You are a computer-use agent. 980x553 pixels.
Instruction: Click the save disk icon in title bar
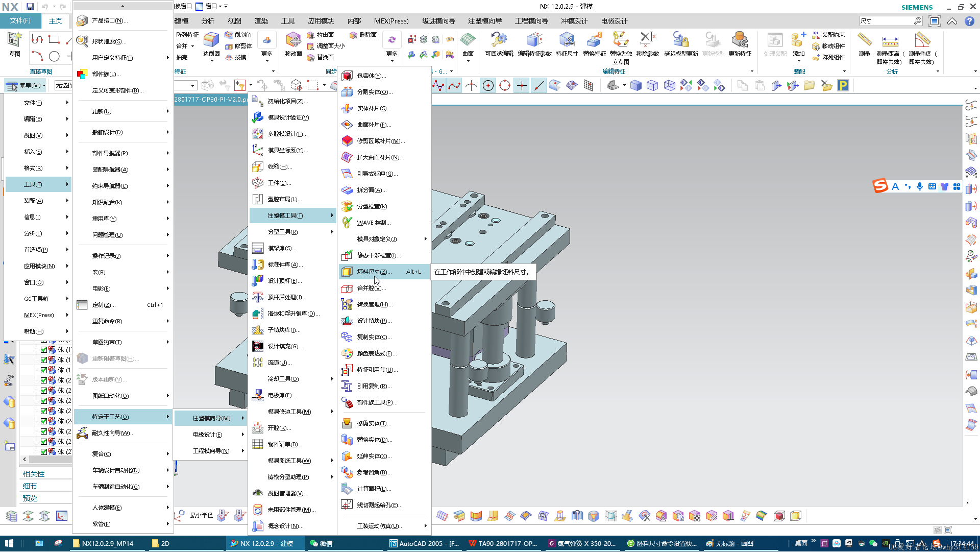click(x=30, y=7)
